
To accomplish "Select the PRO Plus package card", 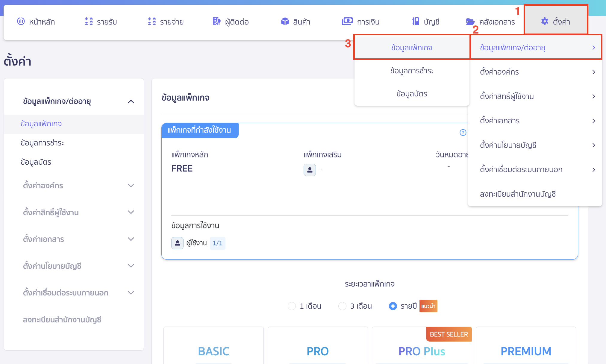I will point(422,351).
